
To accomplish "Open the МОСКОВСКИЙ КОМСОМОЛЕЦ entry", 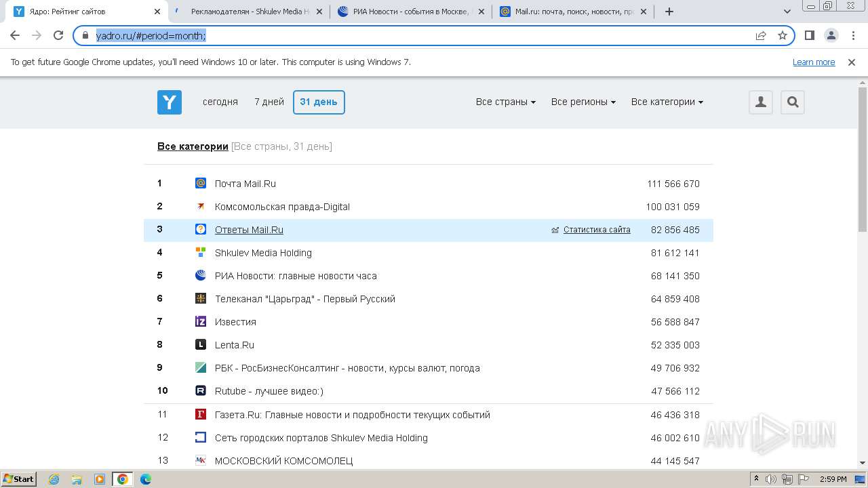I will (x=284, y=461).
